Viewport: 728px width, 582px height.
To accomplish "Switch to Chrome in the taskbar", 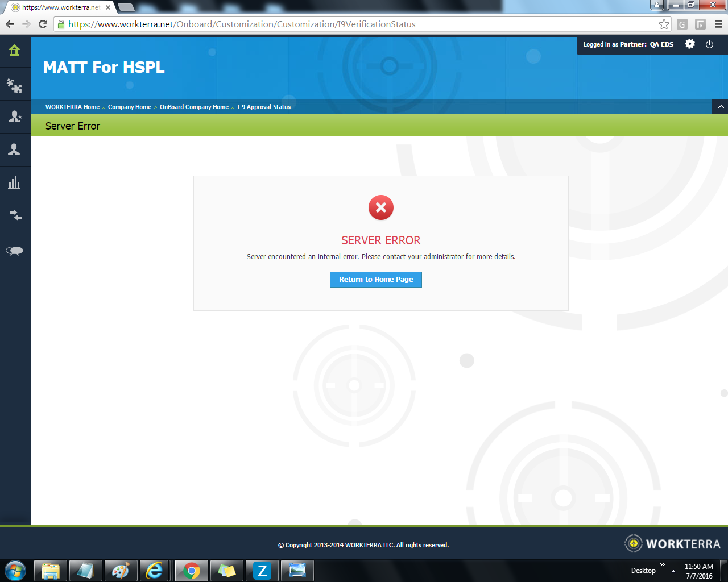I will click(x=192, y=571).
